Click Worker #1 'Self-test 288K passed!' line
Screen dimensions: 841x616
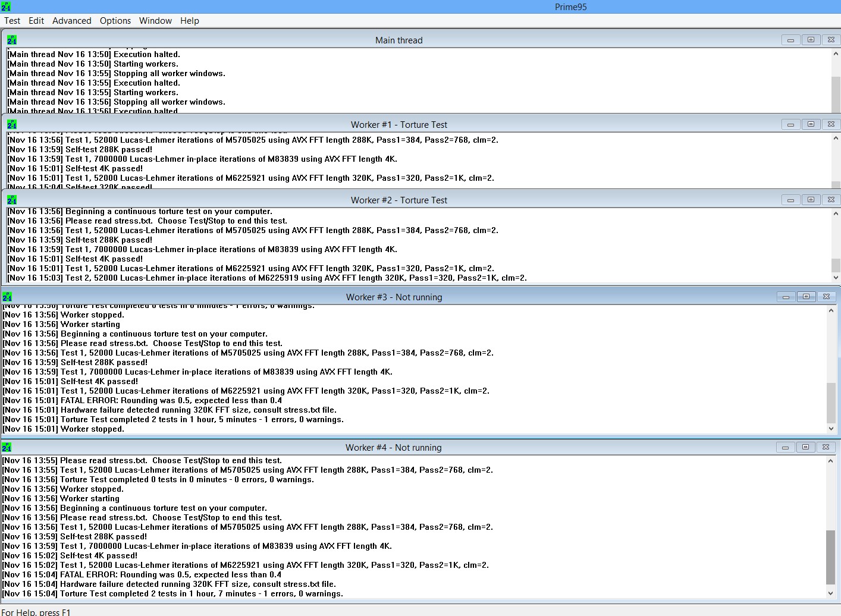tap(80, 149)
